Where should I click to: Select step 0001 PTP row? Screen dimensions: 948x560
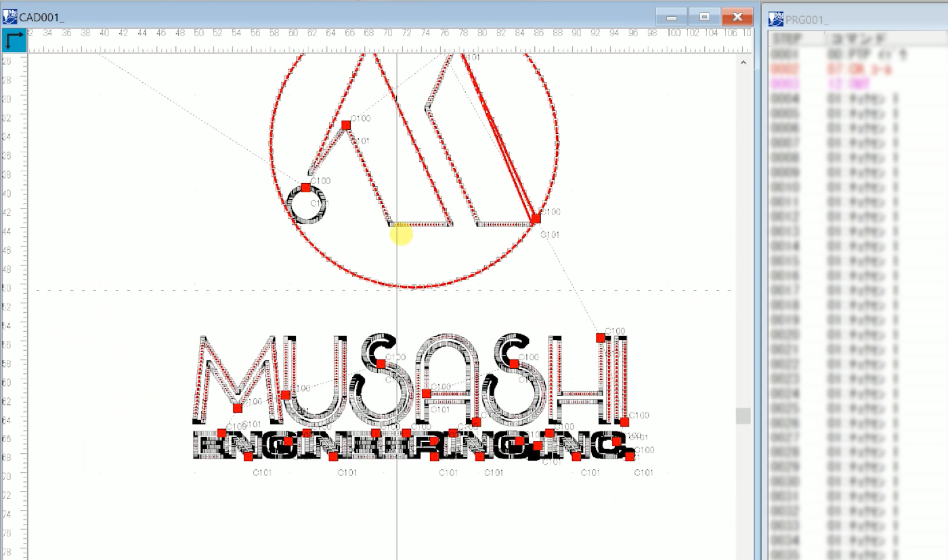(x=858, y=54)
